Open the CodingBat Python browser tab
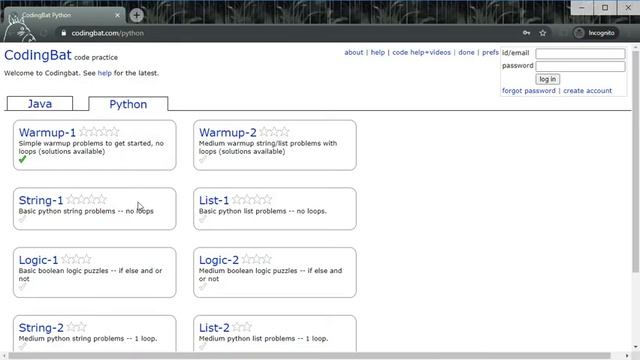 click(63, 15)
